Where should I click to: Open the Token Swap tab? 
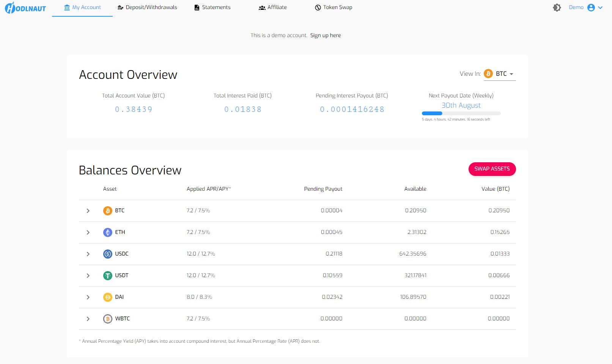pyautogui.click(x=334, y=8)
